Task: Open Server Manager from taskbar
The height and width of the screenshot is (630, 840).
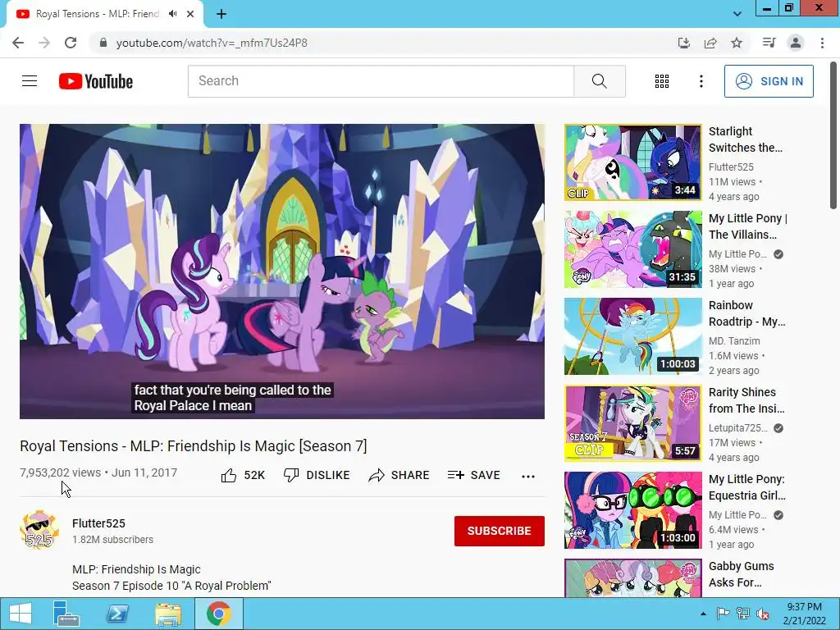Action: pos(66,614)
